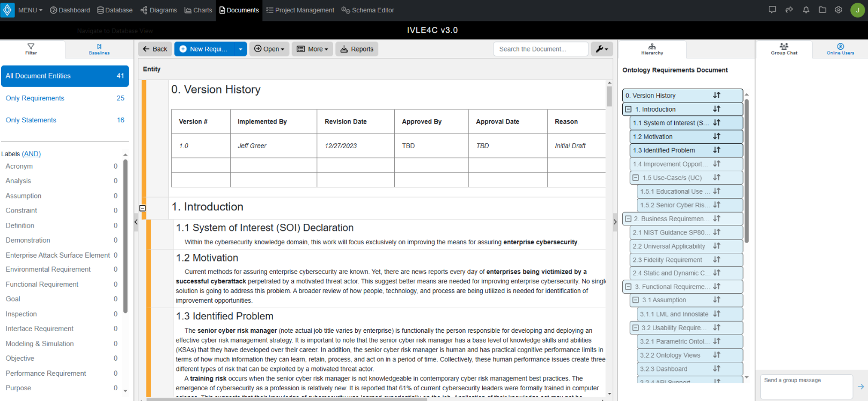The width and height of the screenshot is (868, 401).
Task: Collapse 3.2 Usability Requirement tree node
Action: (x=636, y=327)
